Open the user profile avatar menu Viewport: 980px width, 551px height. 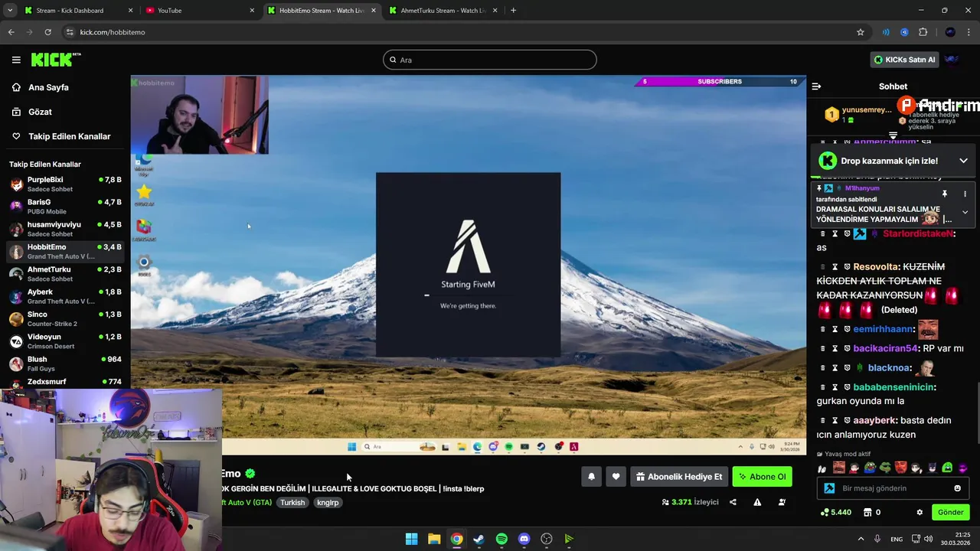coord(952,60)
